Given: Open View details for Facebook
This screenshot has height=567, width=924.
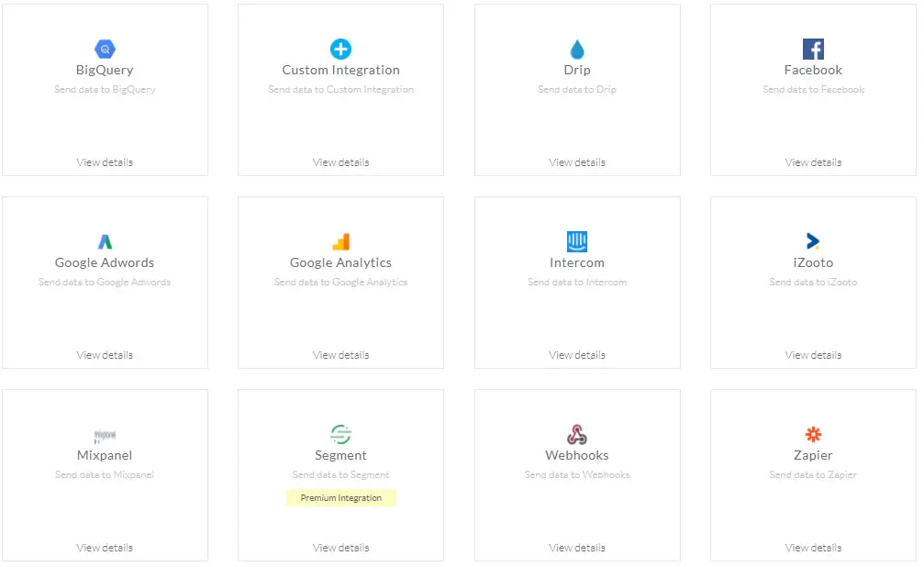Looking at the screenshot, I should [x=813, y=162].
